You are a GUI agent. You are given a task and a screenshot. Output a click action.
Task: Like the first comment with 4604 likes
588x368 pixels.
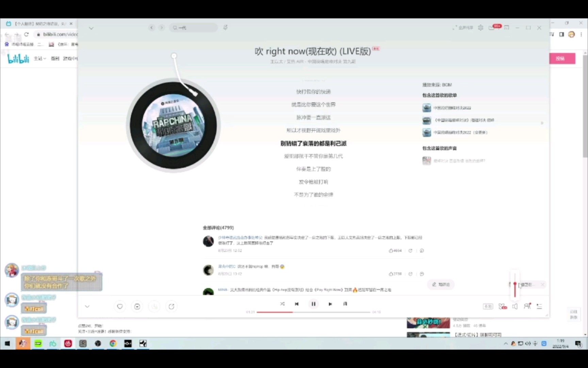(x=395, y=251)
